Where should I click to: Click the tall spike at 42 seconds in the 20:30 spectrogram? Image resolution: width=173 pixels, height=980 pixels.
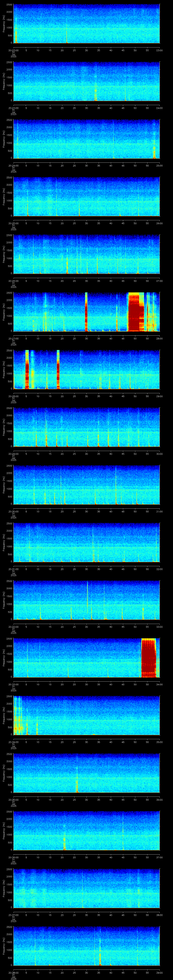coord(116,485)
